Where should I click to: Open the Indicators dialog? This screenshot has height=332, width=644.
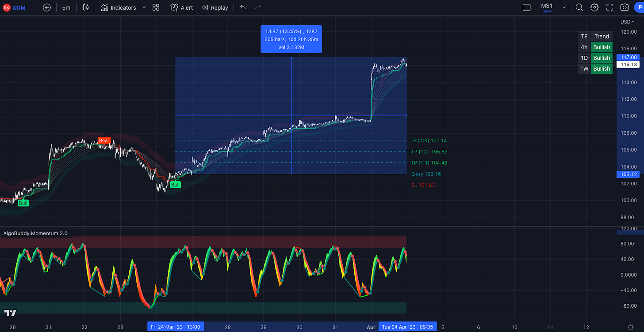click(118, 8)
